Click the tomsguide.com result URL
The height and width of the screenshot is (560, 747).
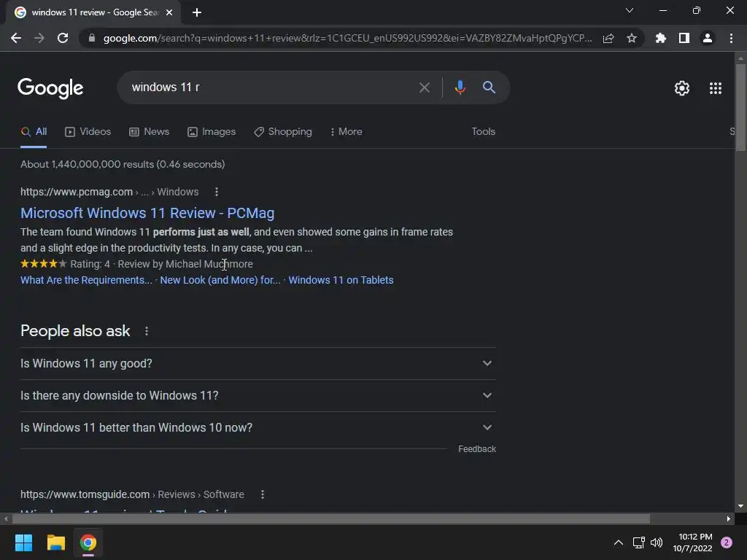(x=132, y=494)
